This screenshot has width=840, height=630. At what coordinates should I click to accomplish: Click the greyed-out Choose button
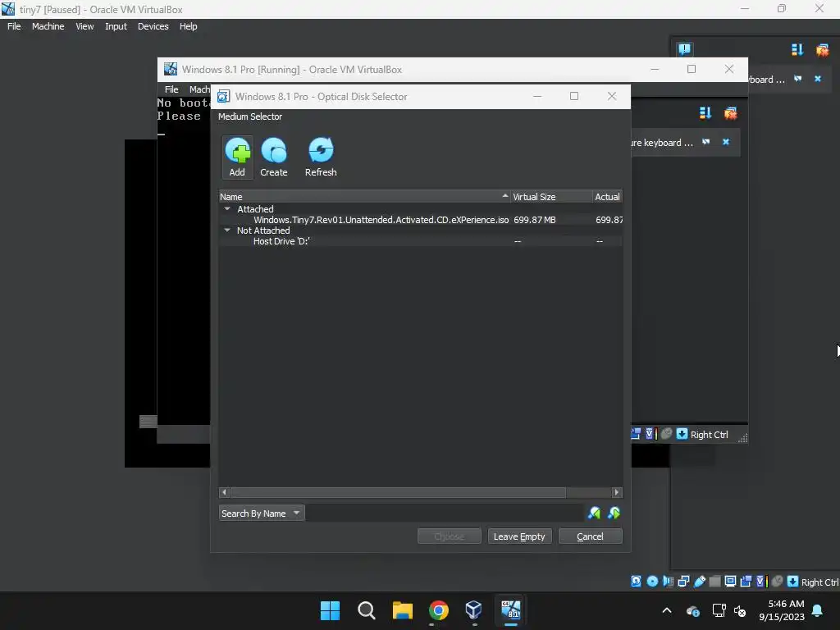[x=449, y=536]
